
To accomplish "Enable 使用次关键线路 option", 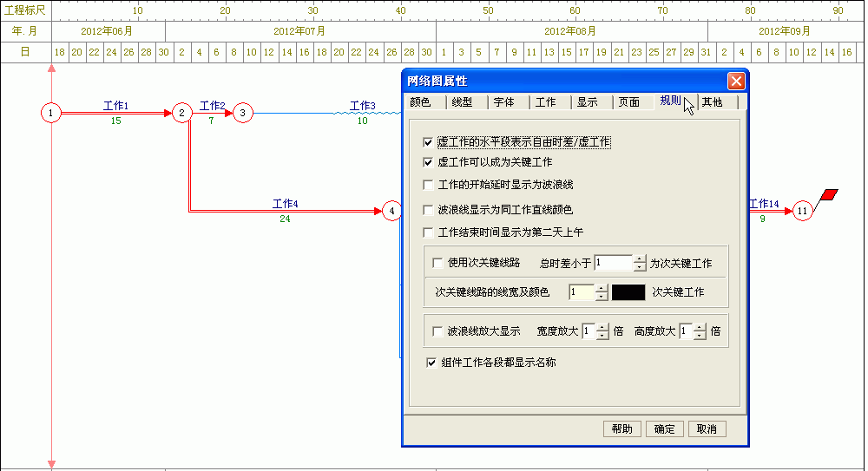I will 437,263.
